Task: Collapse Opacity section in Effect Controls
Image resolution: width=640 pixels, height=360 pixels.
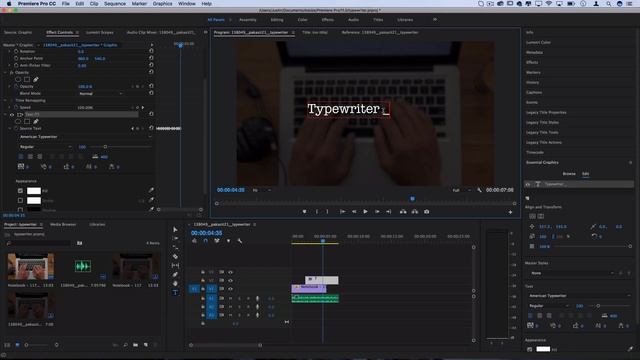Action: 6,72
